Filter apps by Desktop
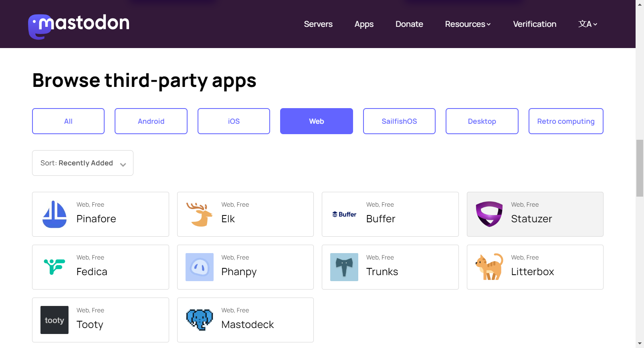 (x=482, y=121)
